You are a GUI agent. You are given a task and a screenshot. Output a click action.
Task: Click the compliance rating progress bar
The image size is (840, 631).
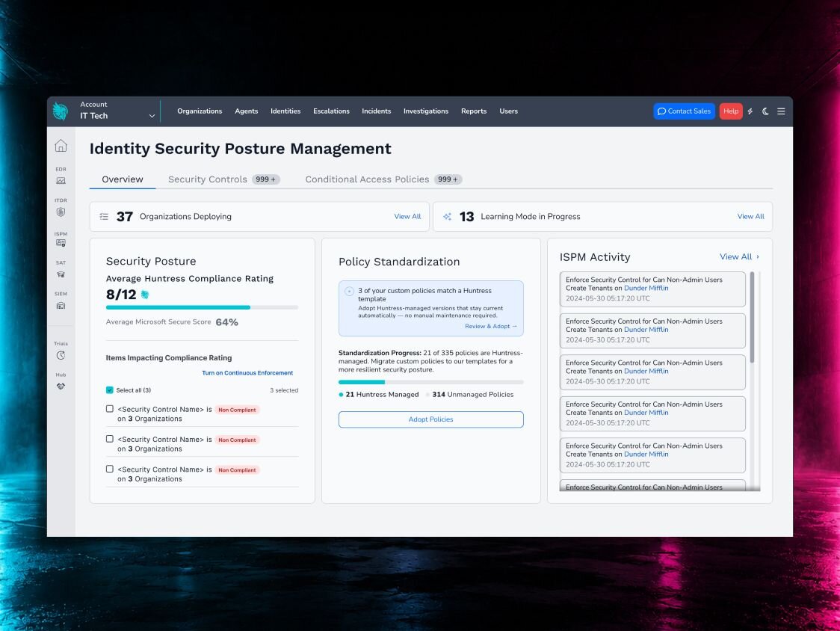tap(202, 307)
